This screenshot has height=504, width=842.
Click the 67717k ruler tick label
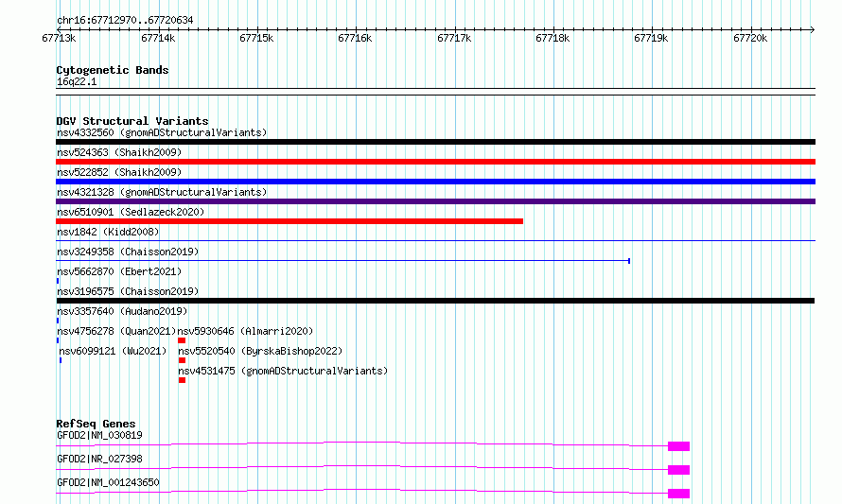point(454,39)
